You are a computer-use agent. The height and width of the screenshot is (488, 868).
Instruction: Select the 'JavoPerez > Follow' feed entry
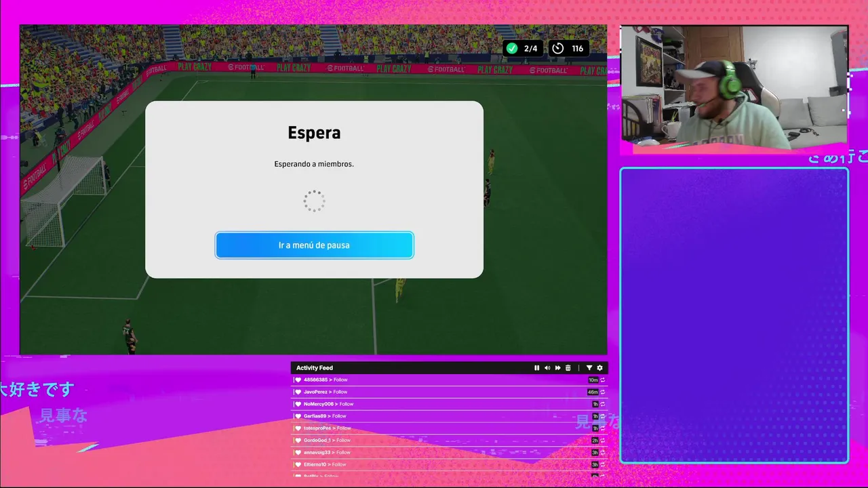(x=450, y=392)
